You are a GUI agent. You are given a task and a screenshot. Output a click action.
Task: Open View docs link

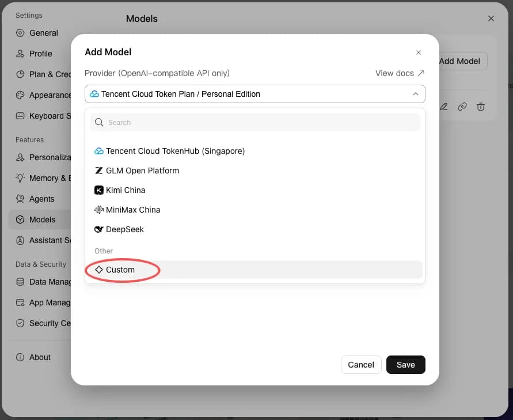tap(400, 73)
